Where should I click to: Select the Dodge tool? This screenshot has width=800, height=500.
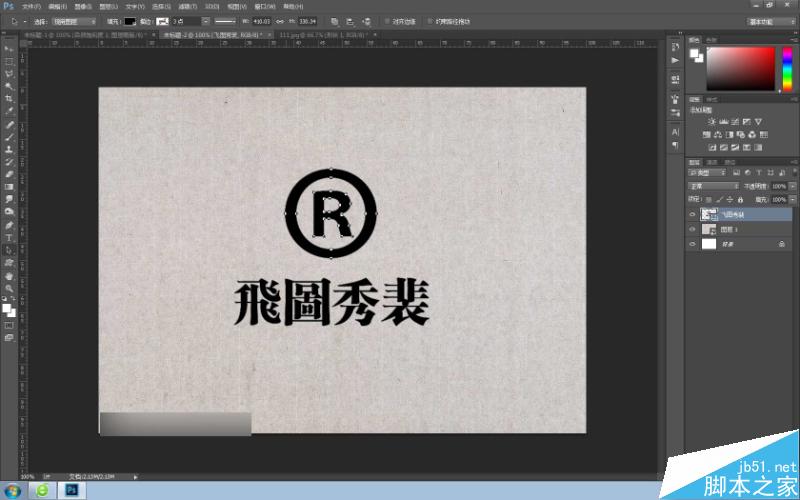click(x=9, y=211)
